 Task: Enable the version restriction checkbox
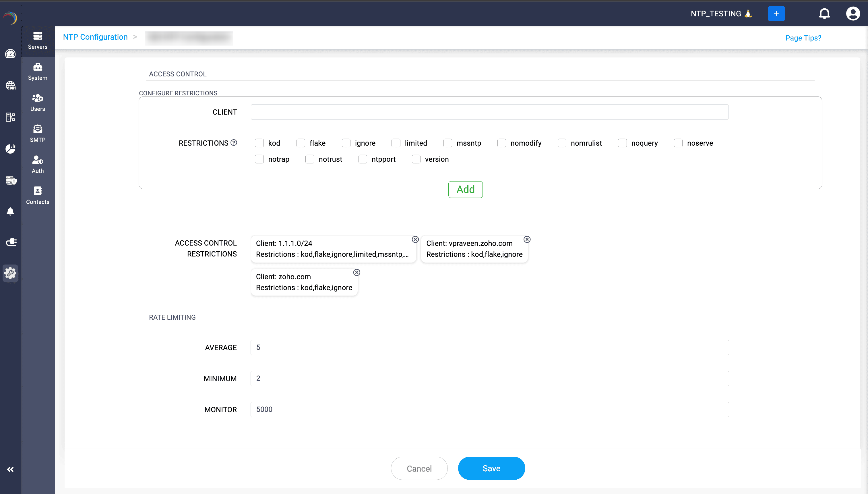tap(416, 159)
